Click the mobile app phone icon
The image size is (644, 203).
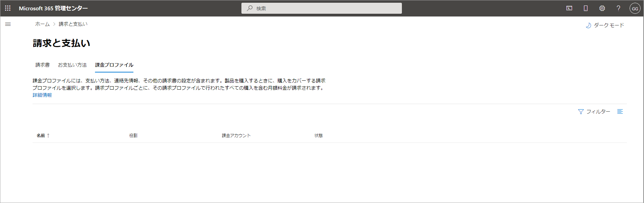(586, 8)
